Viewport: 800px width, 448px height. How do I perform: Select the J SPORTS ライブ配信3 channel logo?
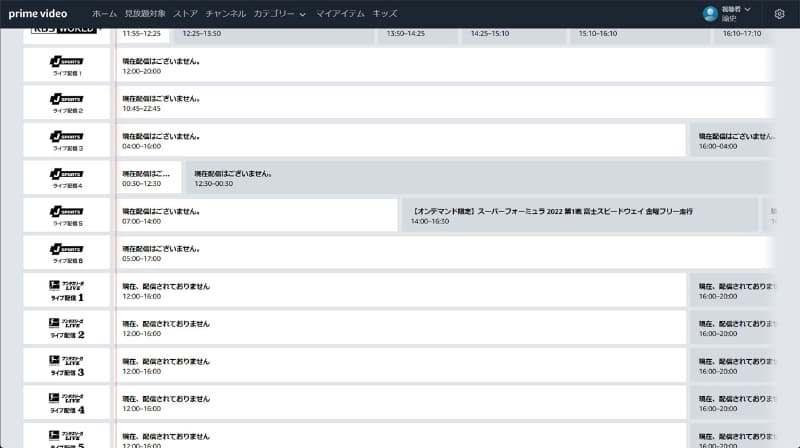coord(67,140)
